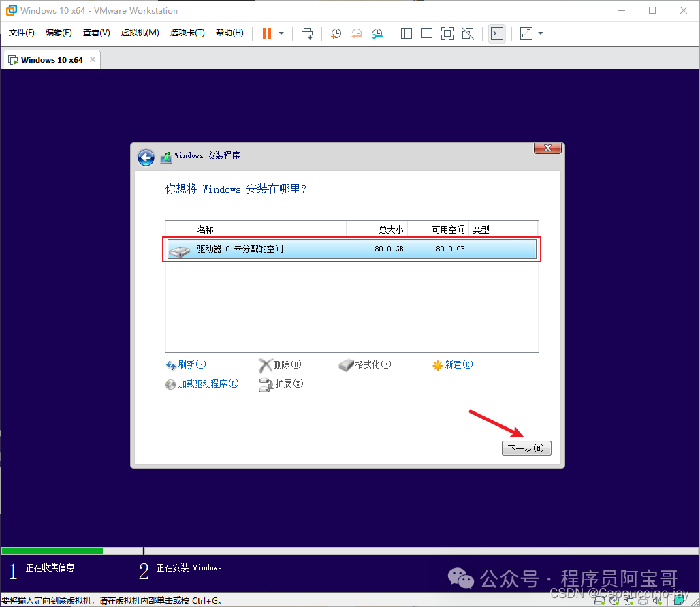The height and width of the screenshot is (607, 700).
Task: Click the CD/DVD status bar icon
Action: click(x=614, y=601)
